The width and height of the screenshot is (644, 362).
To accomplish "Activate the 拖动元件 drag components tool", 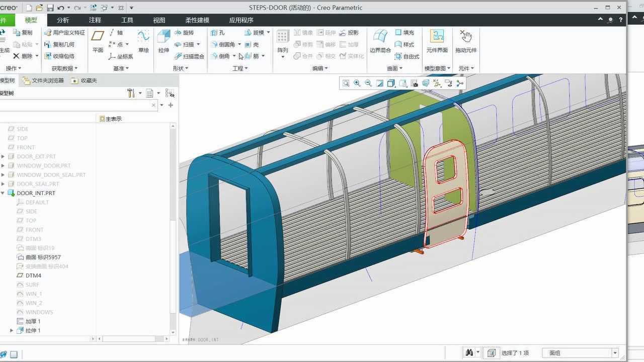I will pos(465,41).
